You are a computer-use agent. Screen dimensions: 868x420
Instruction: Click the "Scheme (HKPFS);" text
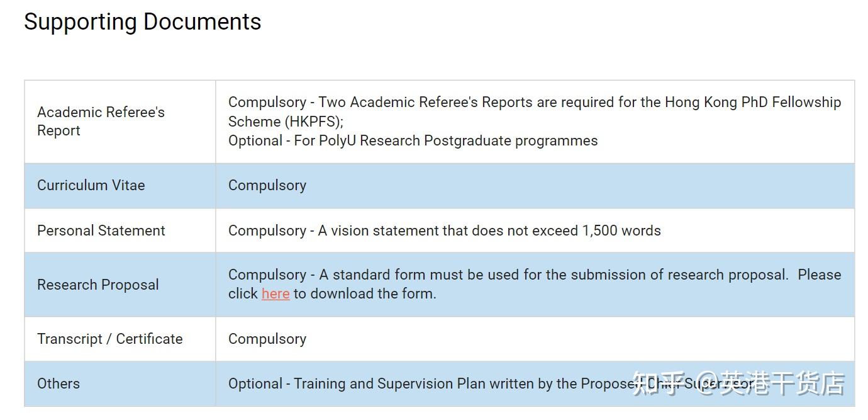(x=286, y=122)
